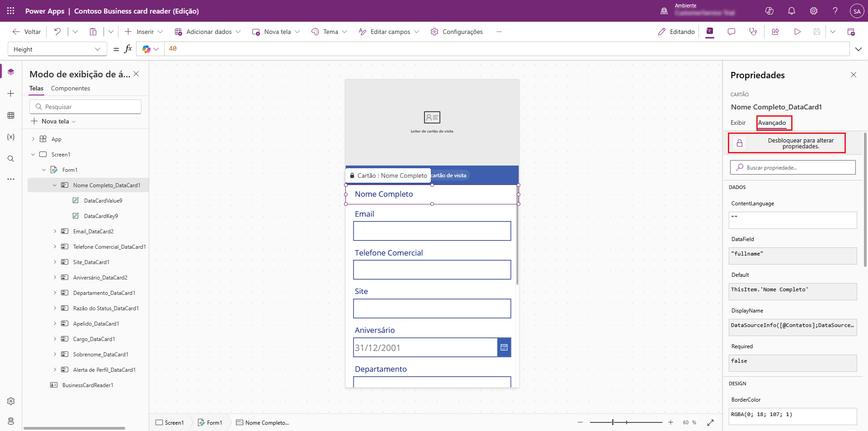Open the paste options dropdown arrow
The width and height of the screenshot is (868, 431).
click(x=111, y=32)
